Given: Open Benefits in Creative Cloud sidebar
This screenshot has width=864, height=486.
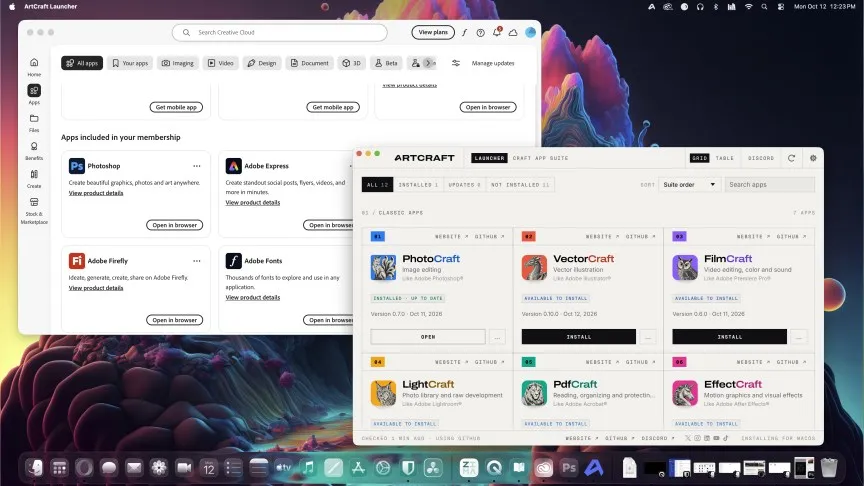Looking at the screenshot, I should pos(34,150).
